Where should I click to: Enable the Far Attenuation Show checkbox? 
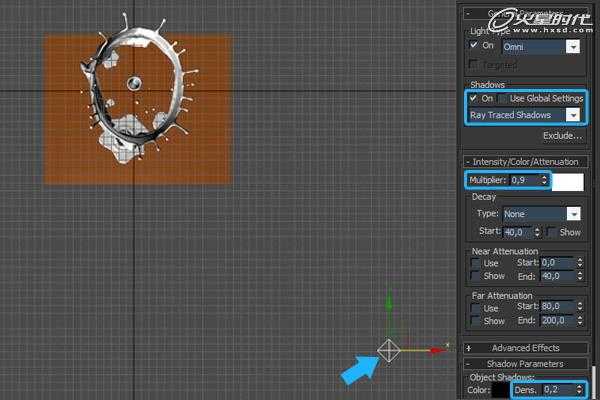pos(476,320)
